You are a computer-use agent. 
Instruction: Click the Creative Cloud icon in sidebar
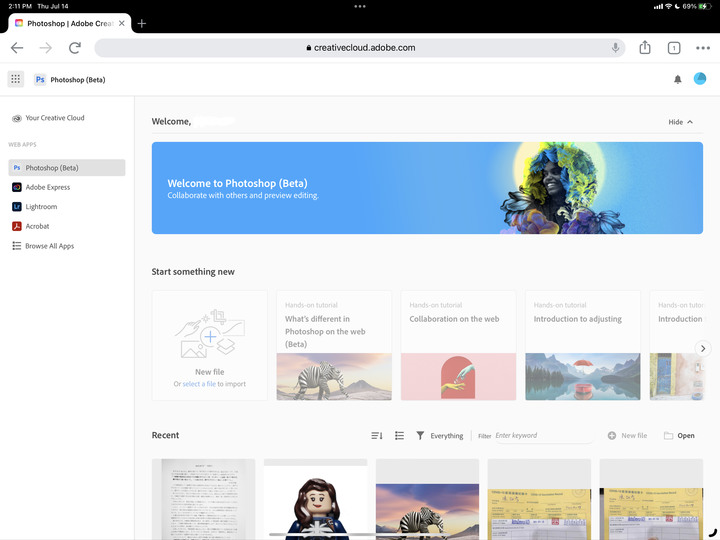(x=17, y=118)
